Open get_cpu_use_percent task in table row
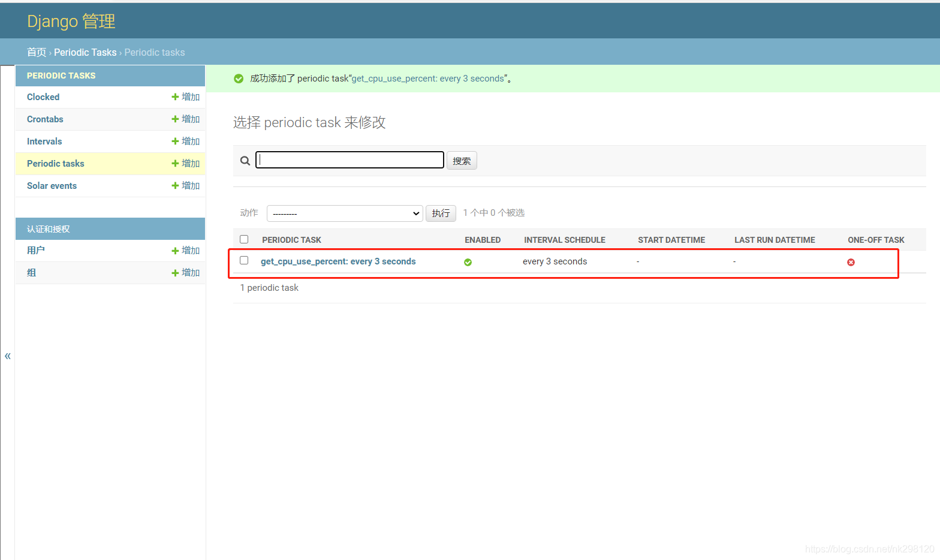940x560 pixels. click(x=338, y=261)
